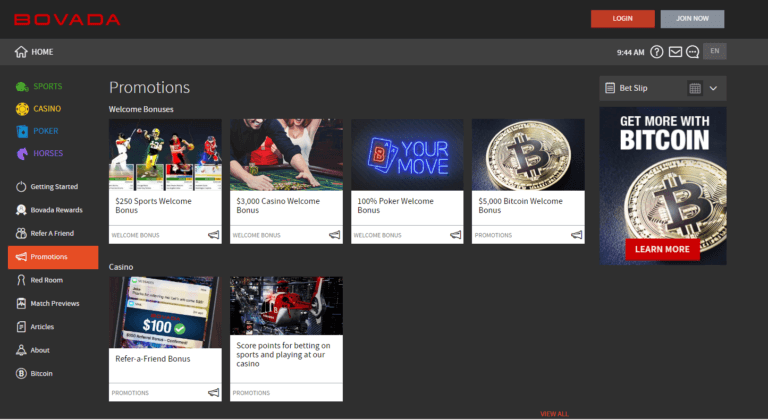
Task: Select Bovada Rewards in sidebar
Action: pyautogui.click(x=56, y=210)
